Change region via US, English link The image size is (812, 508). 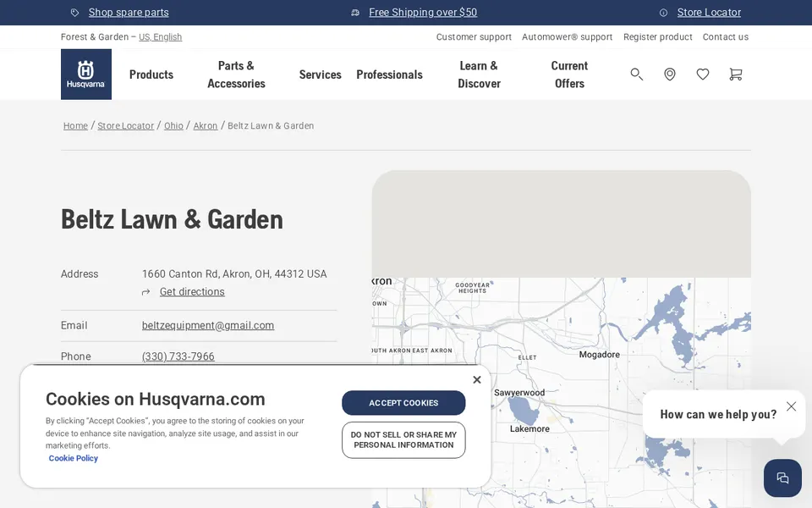160,36
